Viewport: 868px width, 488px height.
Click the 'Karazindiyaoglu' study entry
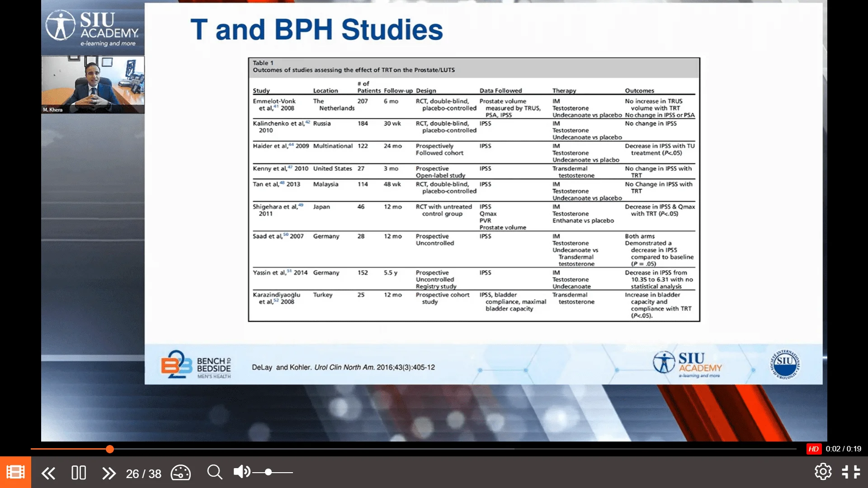276,298
